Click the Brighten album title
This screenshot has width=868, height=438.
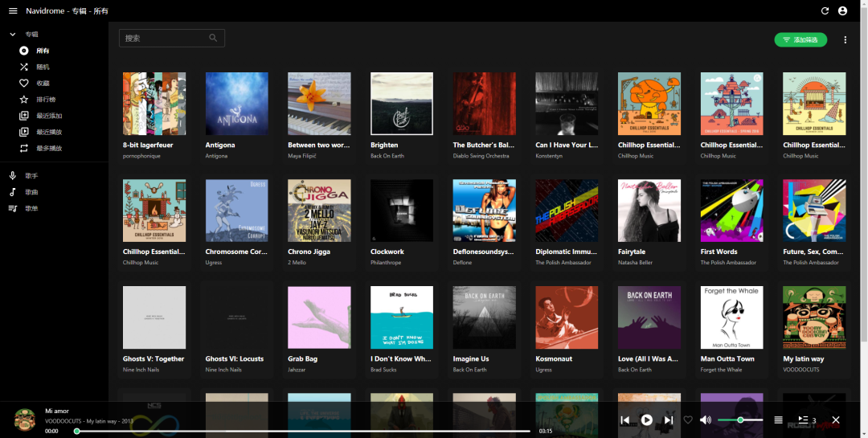(x=384, y=145)
